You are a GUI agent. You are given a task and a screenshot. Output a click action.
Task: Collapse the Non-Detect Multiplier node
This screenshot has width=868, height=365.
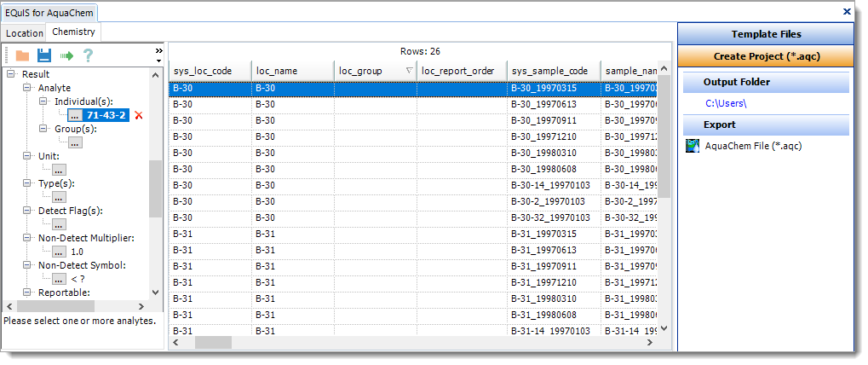pyautogui.click(x=26, y=238)
